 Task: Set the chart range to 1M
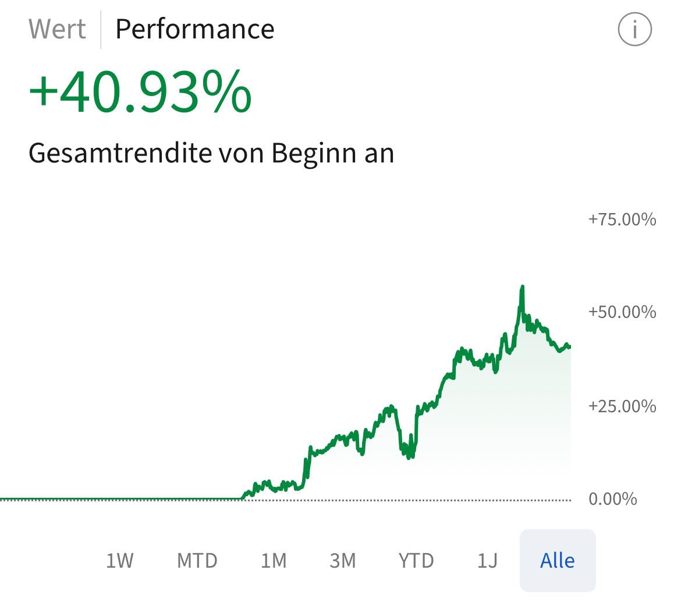click(274, 561)
